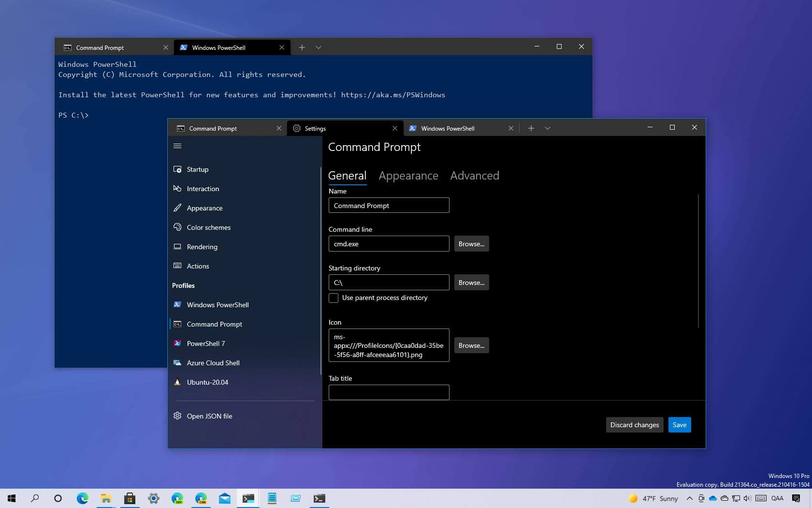This screenshot has width=812, height=508.
Task: Open Color schemes settings
Action: pos(244,227)
